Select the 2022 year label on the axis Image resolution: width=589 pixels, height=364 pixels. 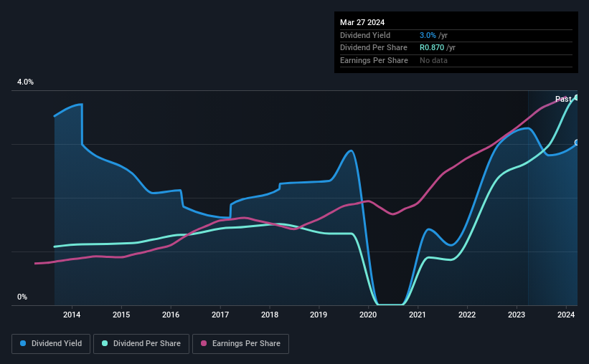click(467, 315)
